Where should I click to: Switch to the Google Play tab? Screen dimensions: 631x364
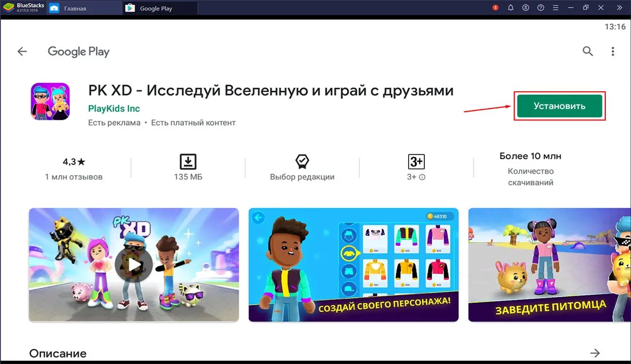tap(160, 8)
